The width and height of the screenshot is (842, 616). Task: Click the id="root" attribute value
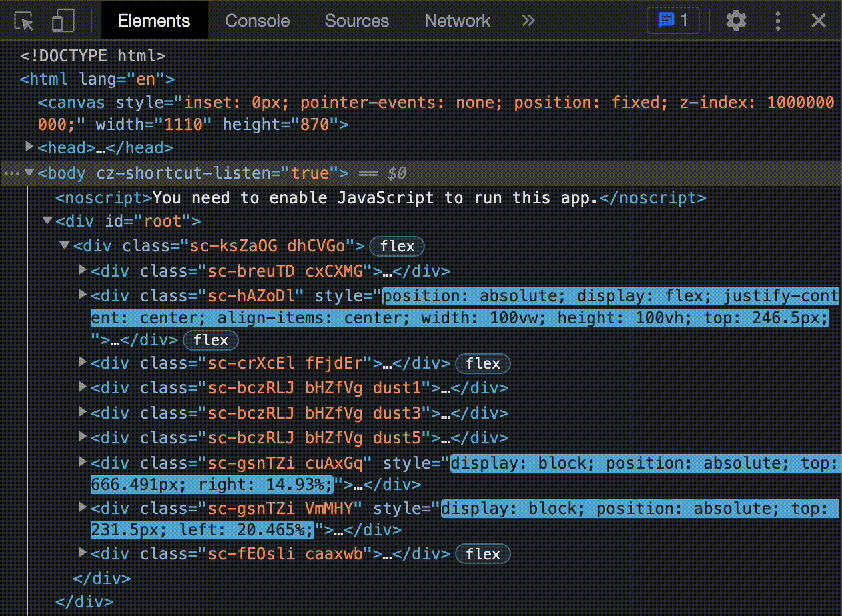(x=163, y=221)
